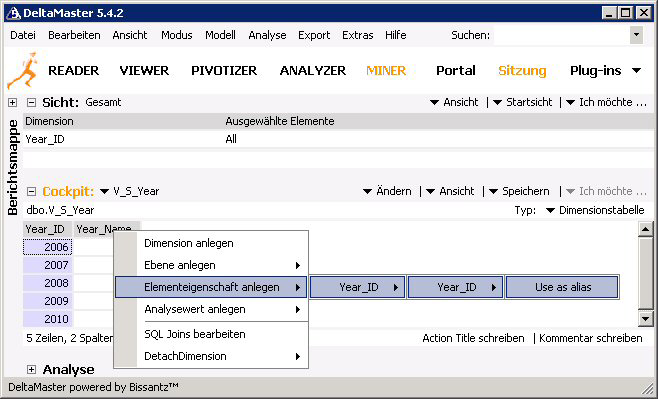The width and height of the screenshot is (658, 399).
Task: Switch to READER mode
Action: tap(73, 70)
